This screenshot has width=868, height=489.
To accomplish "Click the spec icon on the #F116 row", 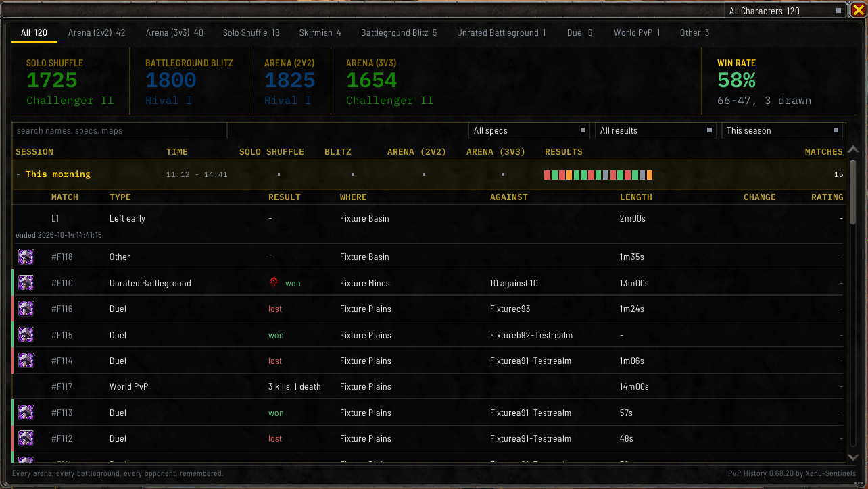I will (x=26, y=309).
